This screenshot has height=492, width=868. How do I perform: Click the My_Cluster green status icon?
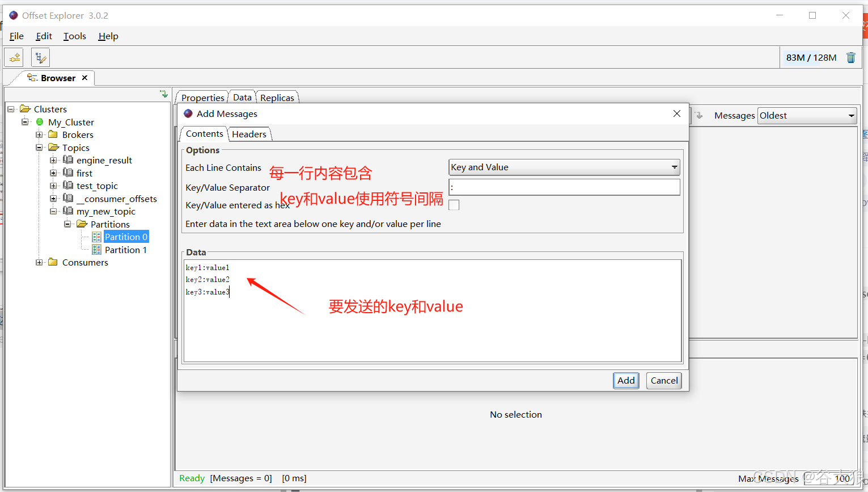pos(40,122)
